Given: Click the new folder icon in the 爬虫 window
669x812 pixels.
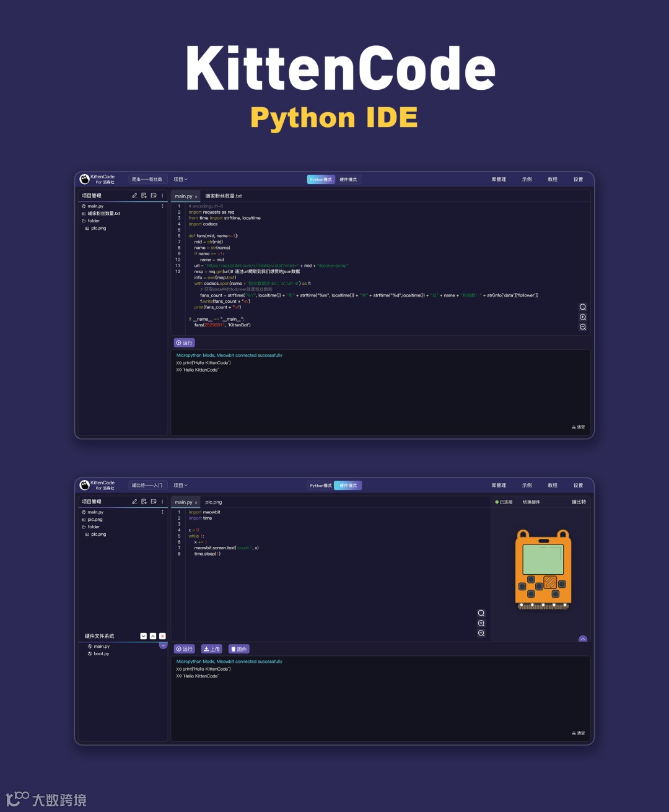Looking at the screenshot, I should pos(154,196).
